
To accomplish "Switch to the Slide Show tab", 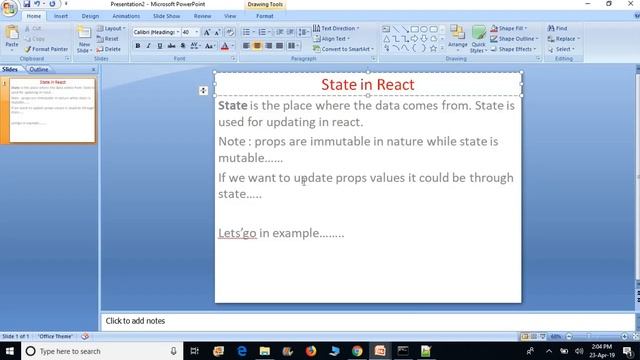I will (x=167, y=16).
